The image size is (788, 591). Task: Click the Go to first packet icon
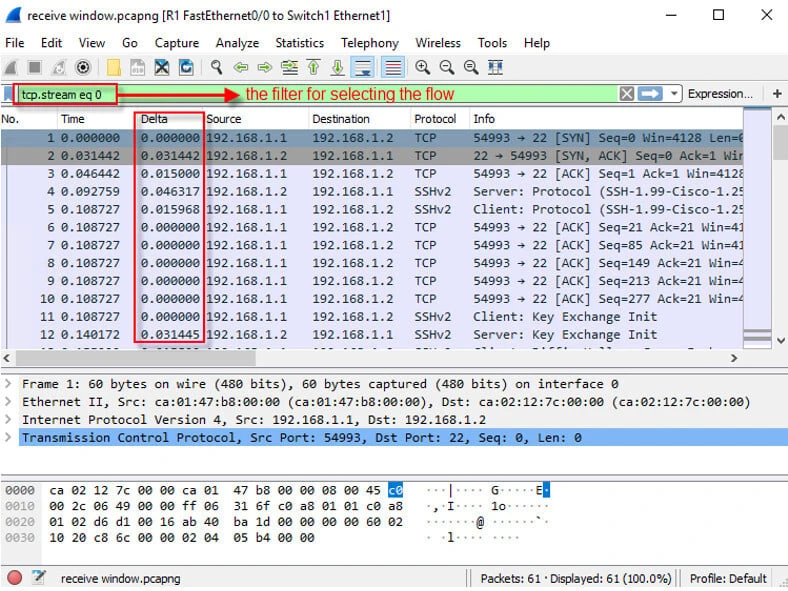pos(314,67)
